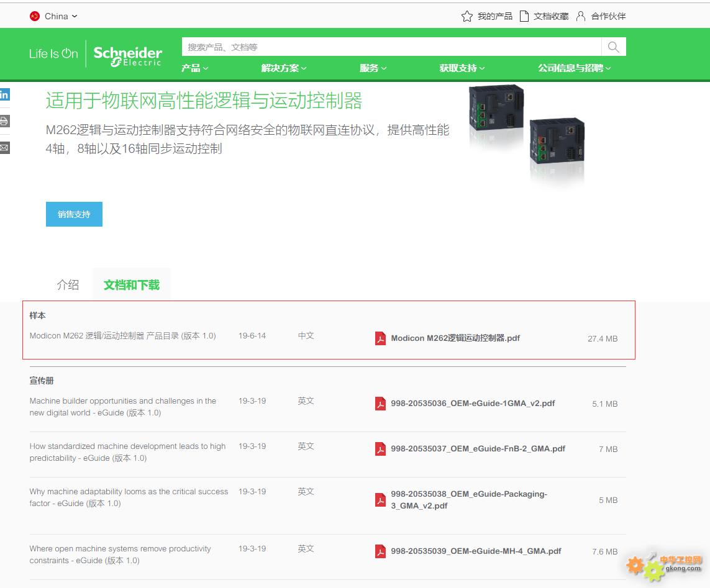Download Modicon M262逻辑运动控制器.pdf
Screen dimensions: 710x588
[x=455, y=338]
